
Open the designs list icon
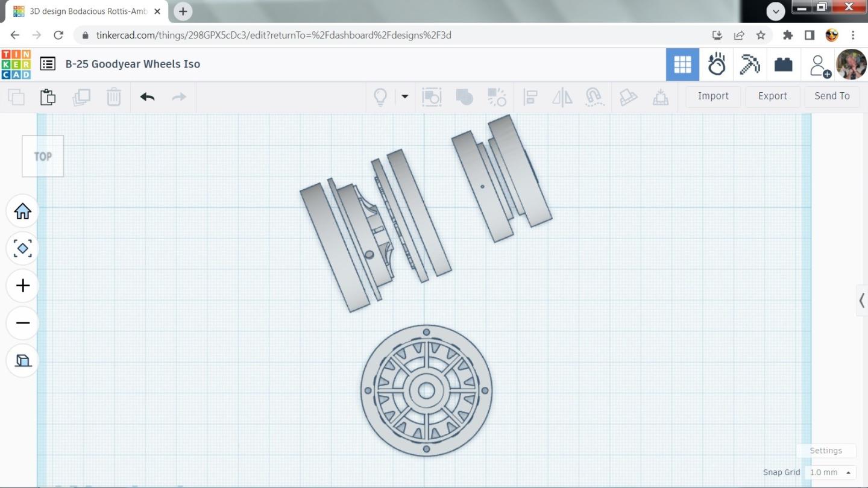48,64
